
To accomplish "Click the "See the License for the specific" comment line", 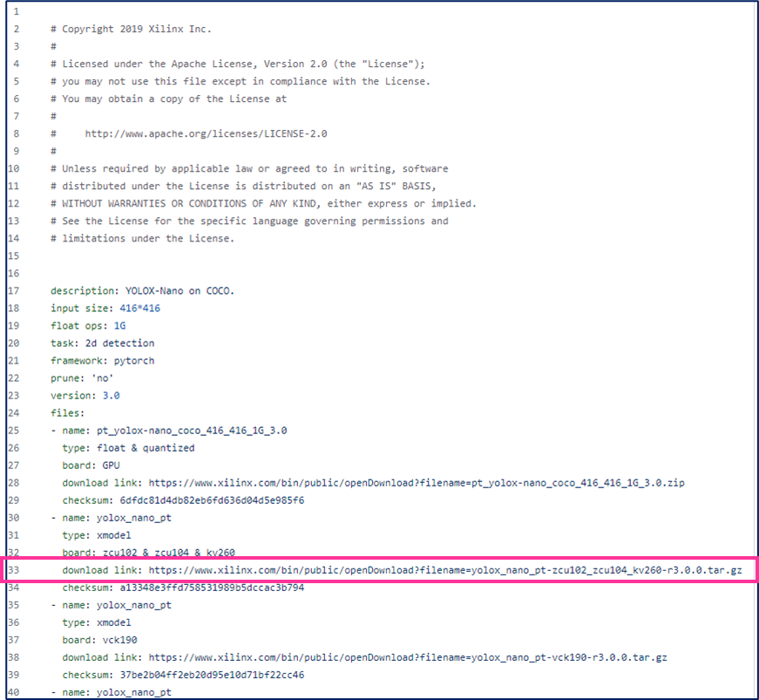I will [x=249, y=221].
